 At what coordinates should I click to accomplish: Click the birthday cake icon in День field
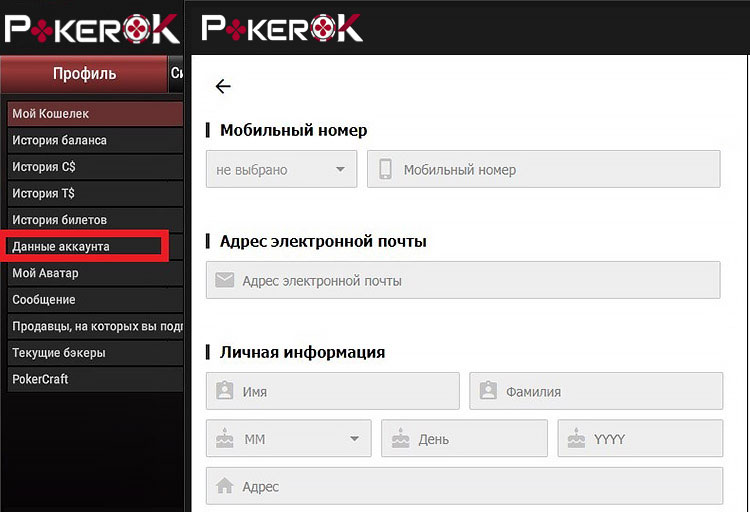click(x=400, y=438)
